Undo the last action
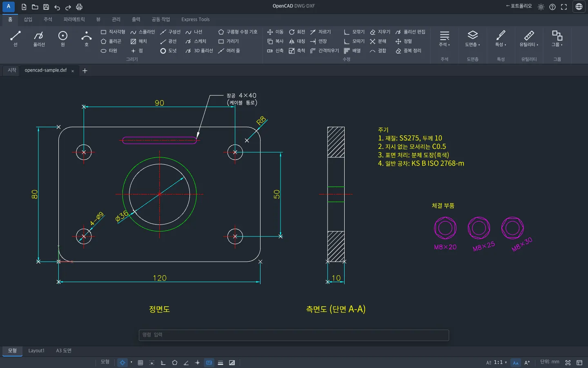Screen dimensions: 588x368 57,7
